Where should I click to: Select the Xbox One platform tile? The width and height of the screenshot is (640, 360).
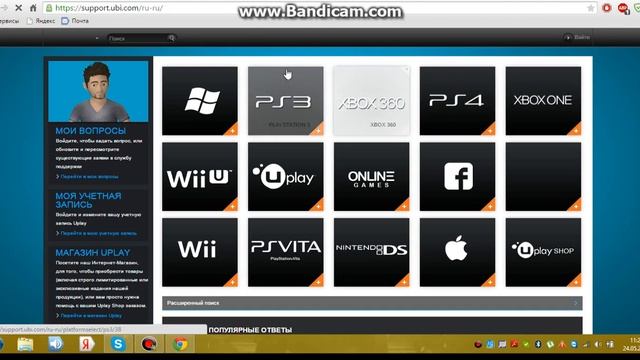pyautogui.click(x=543, y=101)
